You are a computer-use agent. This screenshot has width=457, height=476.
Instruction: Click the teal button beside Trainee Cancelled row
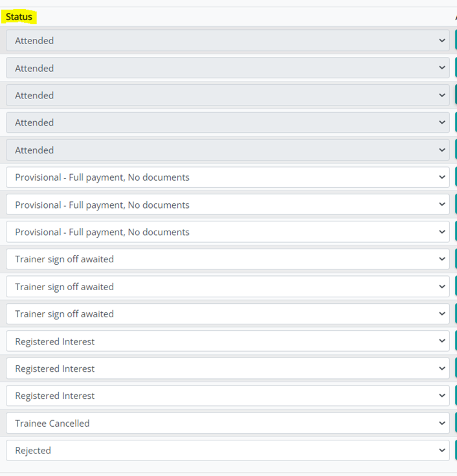coord(455,424)
